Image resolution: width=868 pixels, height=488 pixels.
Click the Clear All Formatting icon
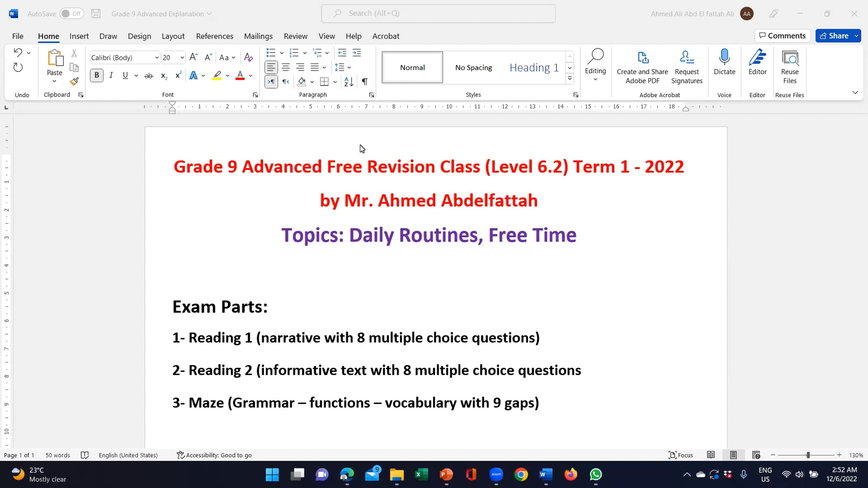[x=248, y=57]
